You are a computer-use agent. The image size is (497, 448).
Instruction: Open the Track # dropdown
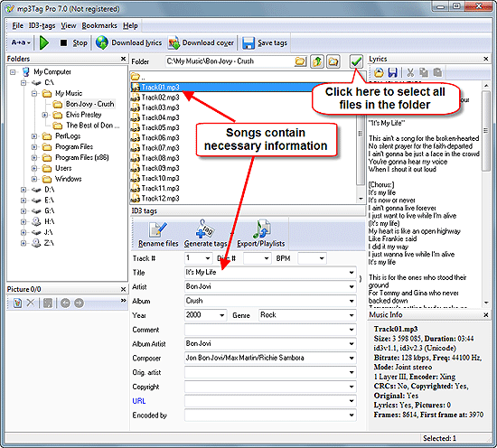pos(208,258)
